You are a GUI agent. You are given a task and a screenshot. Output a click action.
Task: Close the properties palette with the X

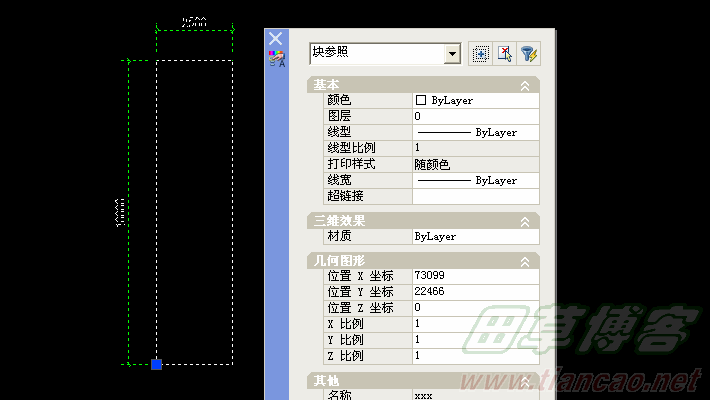pos(275,38)
